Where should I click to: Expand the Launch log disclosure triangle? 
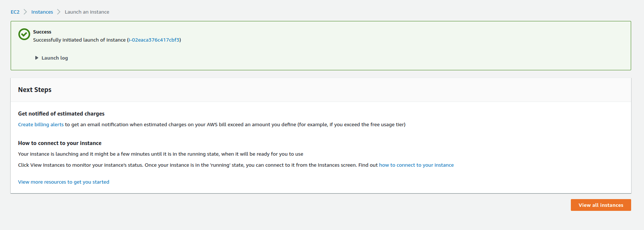pyautogui.click(x=37, y=58)
